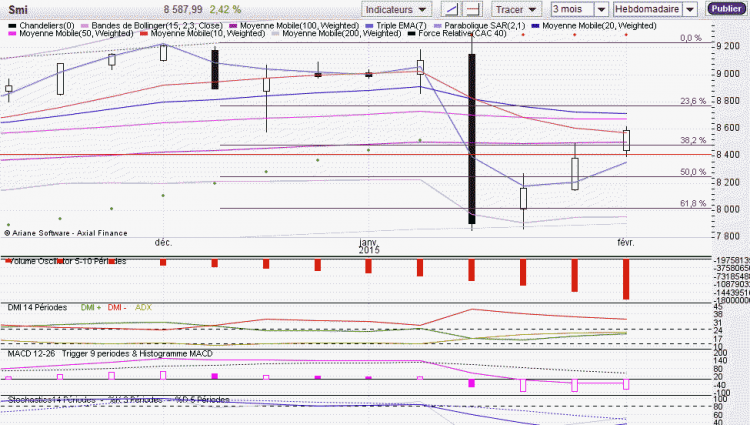Click the Triple EMA(7) legend label

click(x=401, y=26)
